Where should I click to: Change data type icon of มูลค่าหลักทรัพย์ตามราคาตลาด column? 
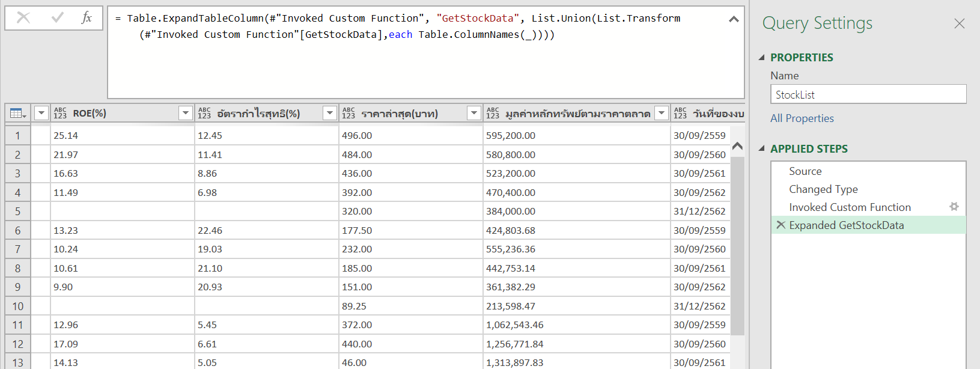click(x=493, y=113)
